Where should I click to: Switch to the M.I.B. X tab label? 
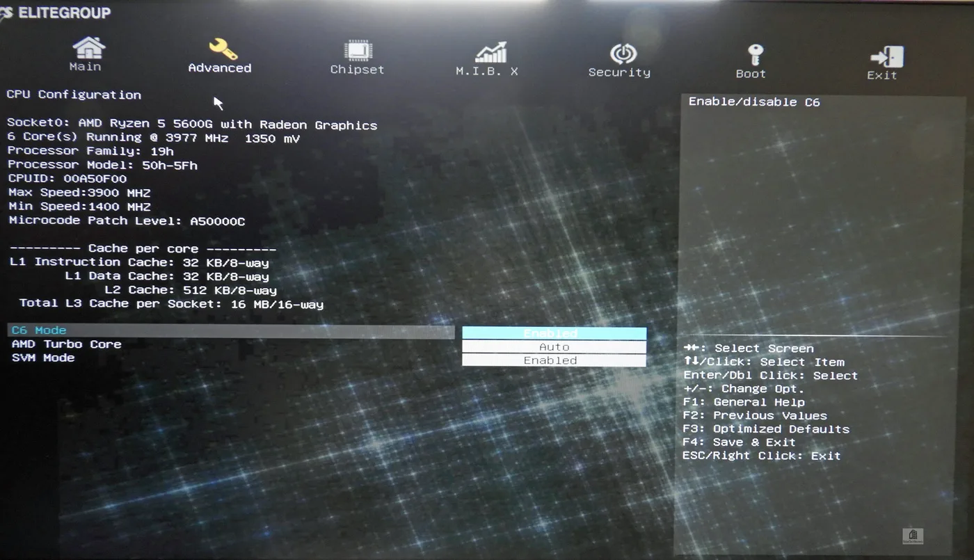[487, 71]
